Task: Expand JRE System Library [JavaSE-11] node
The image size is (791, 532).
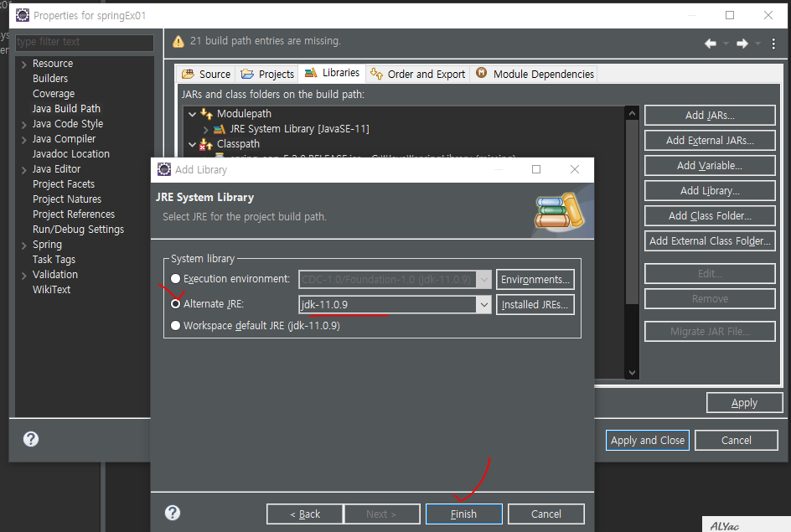Action: tap(205, 130)
